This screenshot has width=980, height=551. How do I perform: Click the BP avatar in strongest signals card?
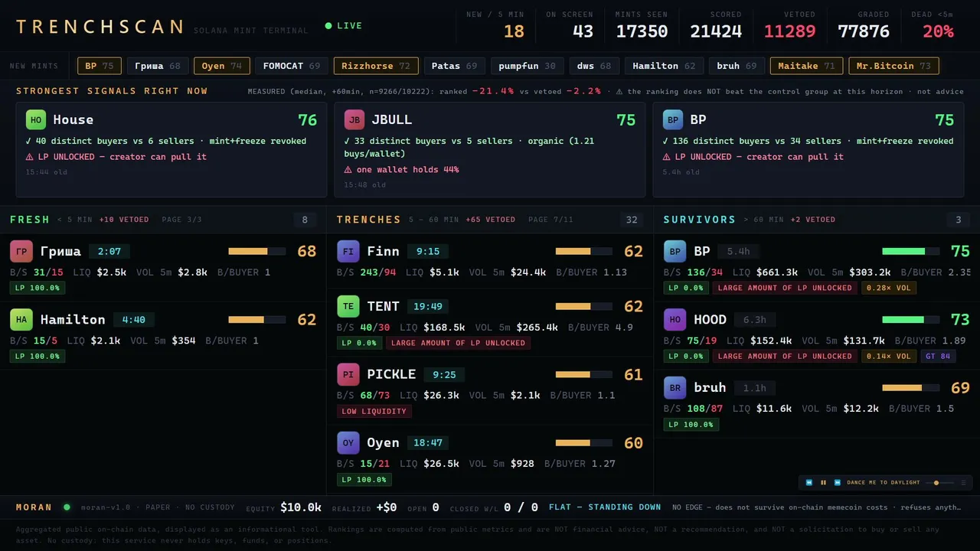pyautogui.click(x=673, y=119)
